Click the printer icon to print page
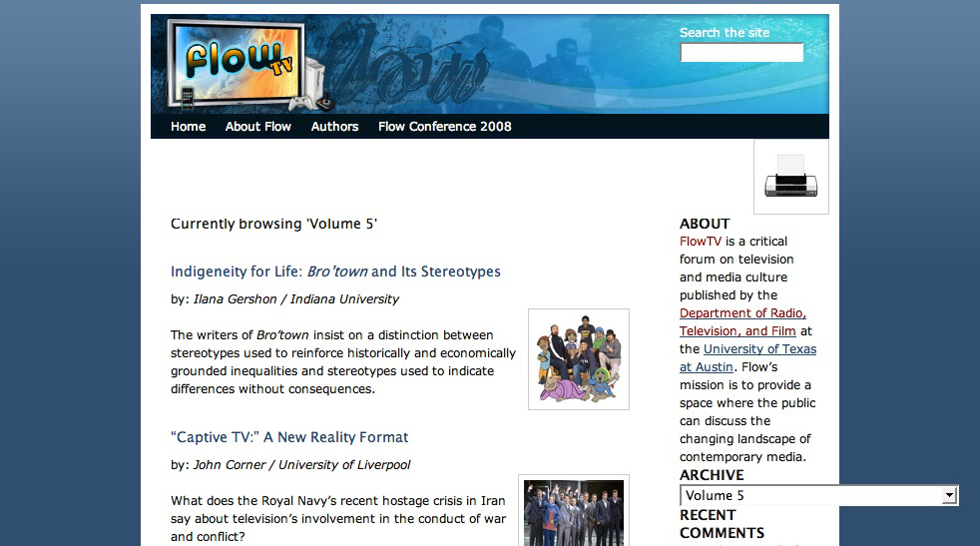This screenshot has height=546, width=980. tap(791, 177)
